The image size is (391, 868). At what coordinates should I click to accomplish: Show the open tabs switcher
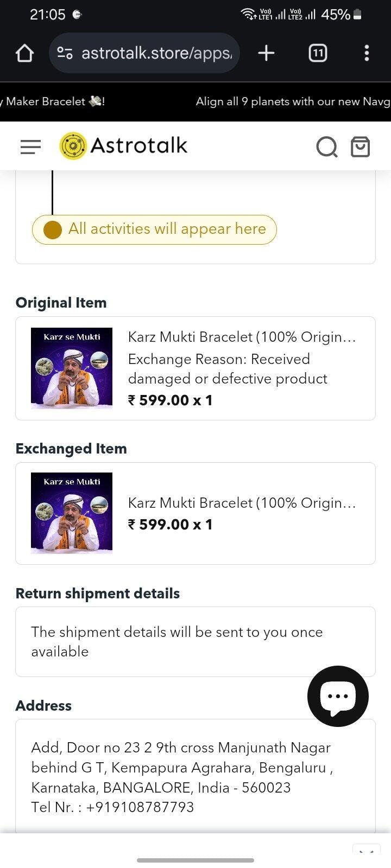coord(318,53)
